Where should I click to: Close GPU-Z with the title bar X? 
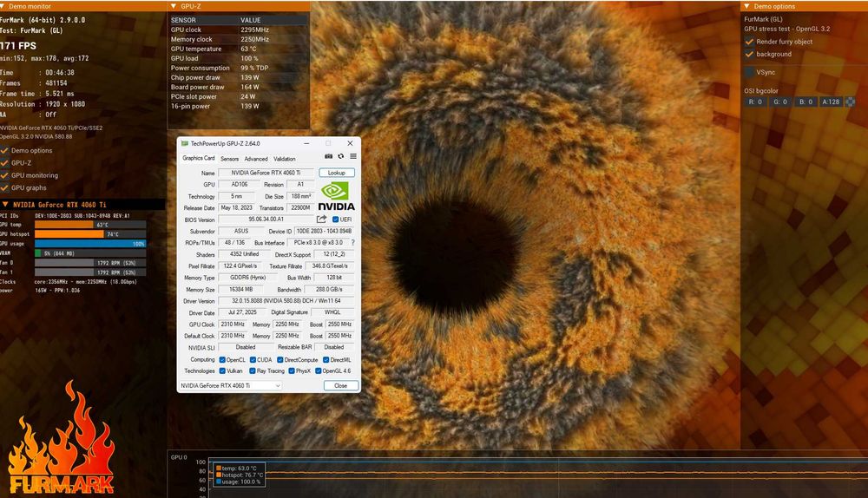350,143
